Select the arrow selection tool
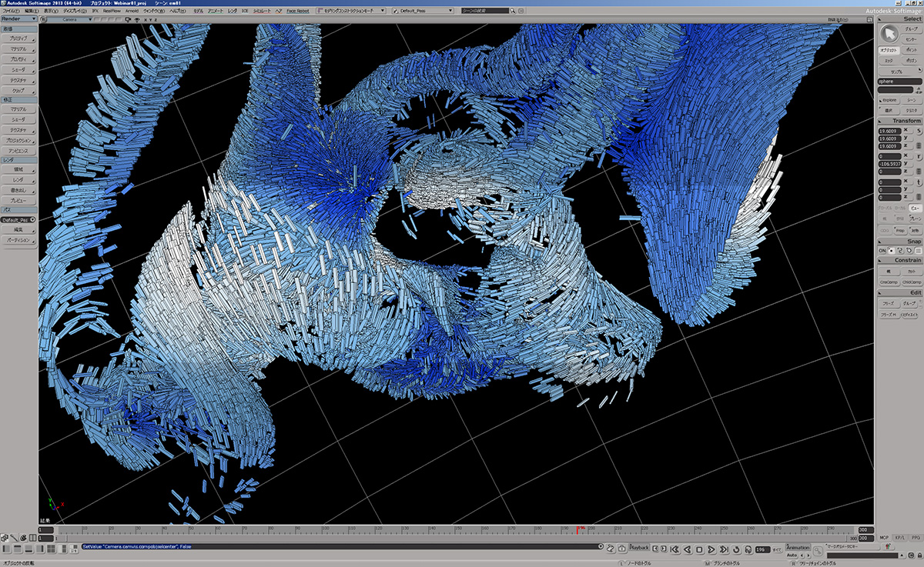Image resolution: width=924 pixels, height=567 pixels. 889,33
